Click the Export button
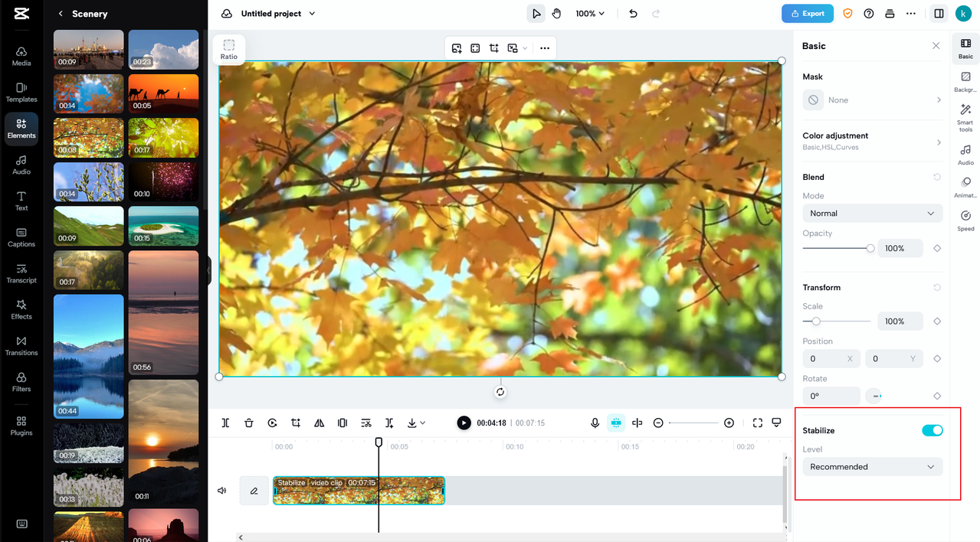The width and height of the screenshot is (980, 542). [808, 14]
